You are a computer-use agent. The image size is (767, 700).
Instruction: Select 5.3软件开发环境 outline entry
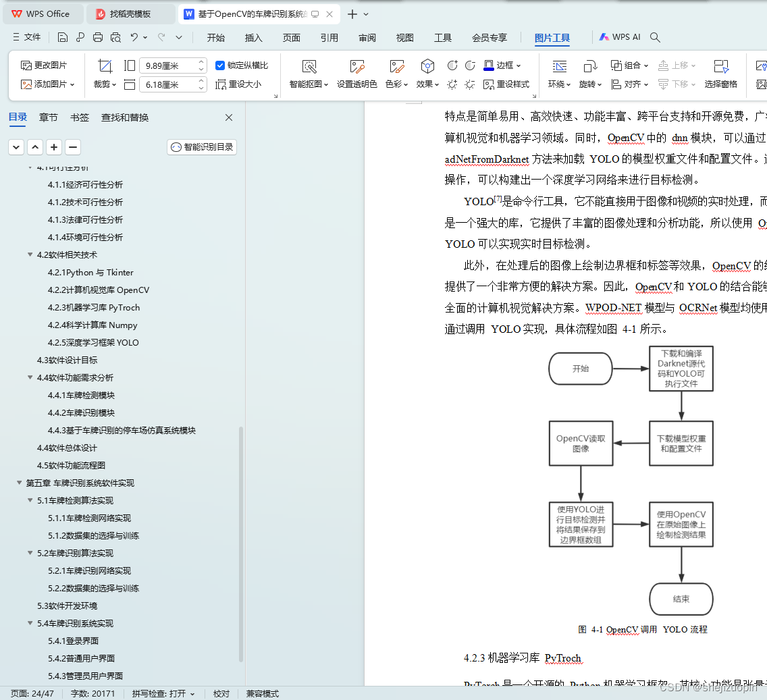(67, 605)
